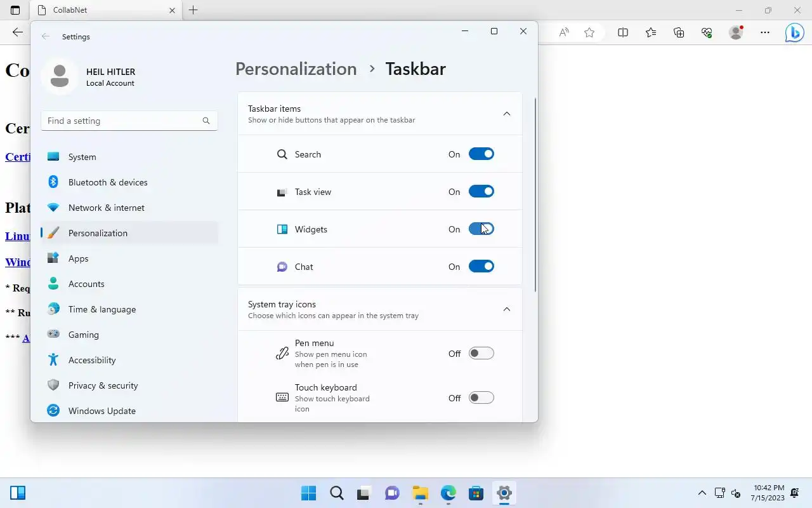
Task: Turn off the Chat taskbar toggle
Action: coord(481,266)
